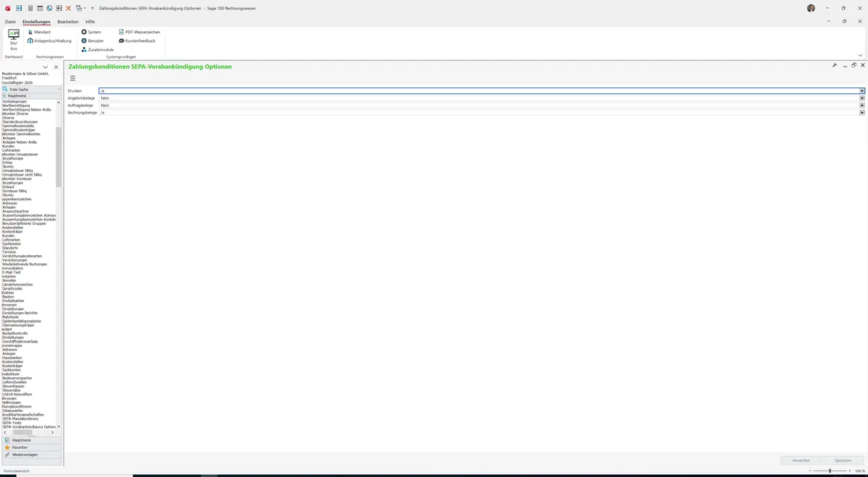Open the Bearbeiten tab
Screen dimensions: 868x477
coord(68,22)
